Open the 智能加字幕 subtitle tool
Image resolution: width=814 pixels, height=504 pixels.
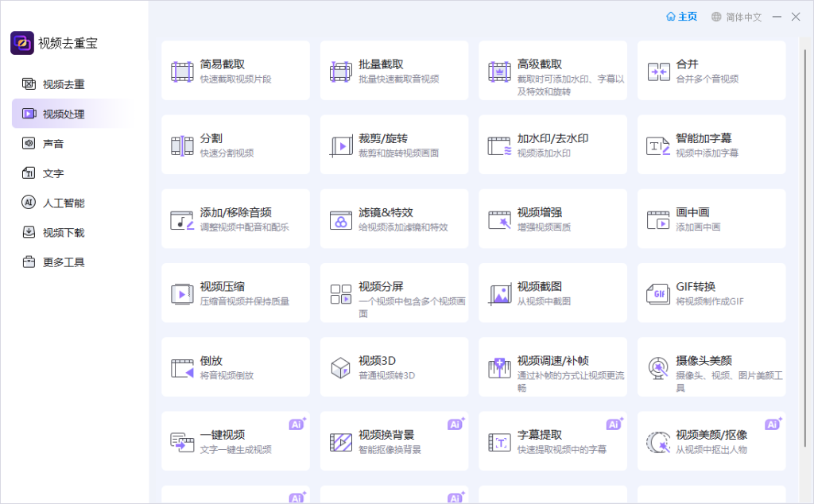(x=659, y=144)
